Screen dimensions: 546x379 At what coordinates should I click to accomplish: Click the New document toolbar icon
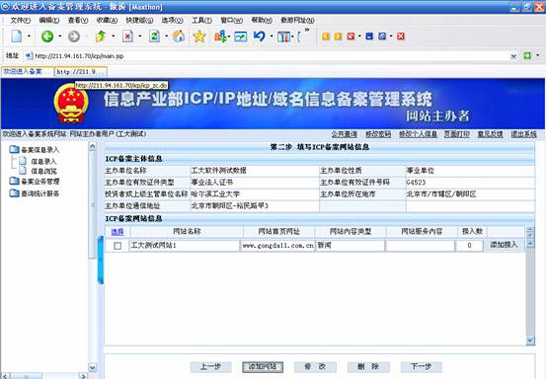point(17,36)
